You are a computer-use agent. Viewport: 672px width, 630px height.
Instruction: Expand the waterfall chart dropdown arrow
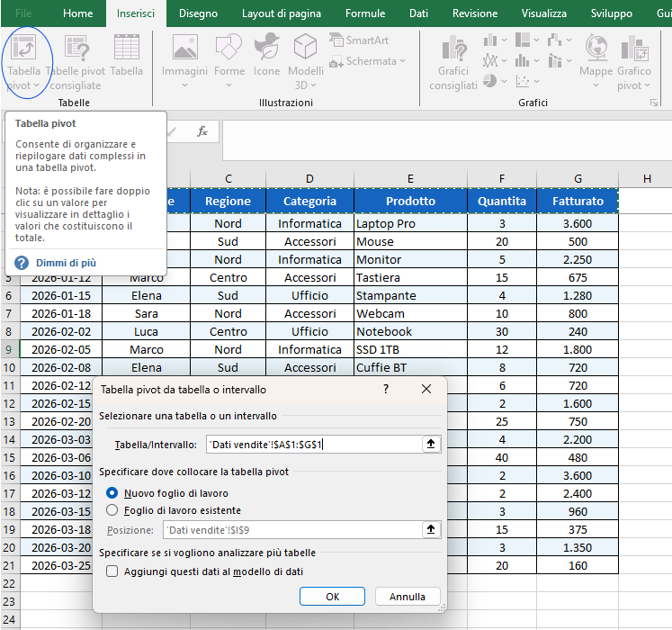click(569, 40)
